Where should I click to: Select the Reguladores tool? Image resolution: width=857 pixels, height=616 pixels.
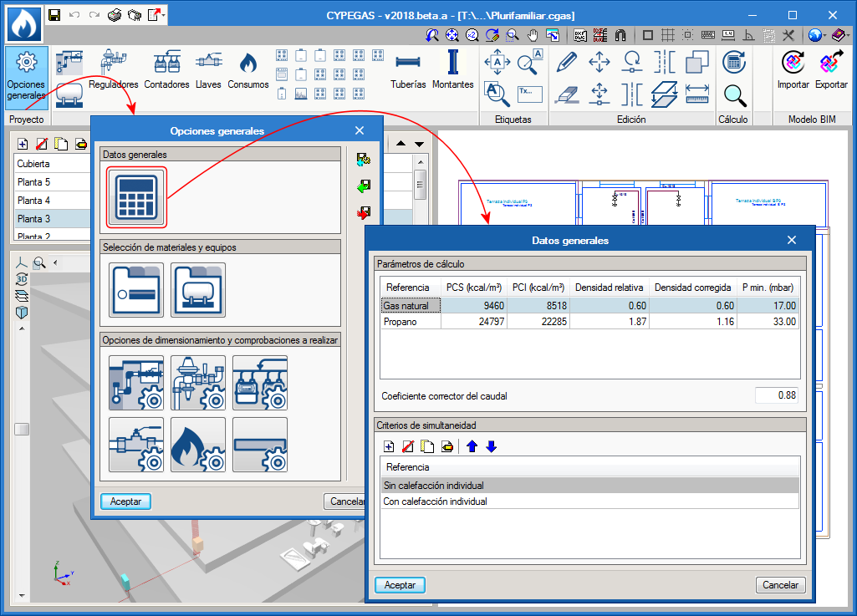pos(114,69)
